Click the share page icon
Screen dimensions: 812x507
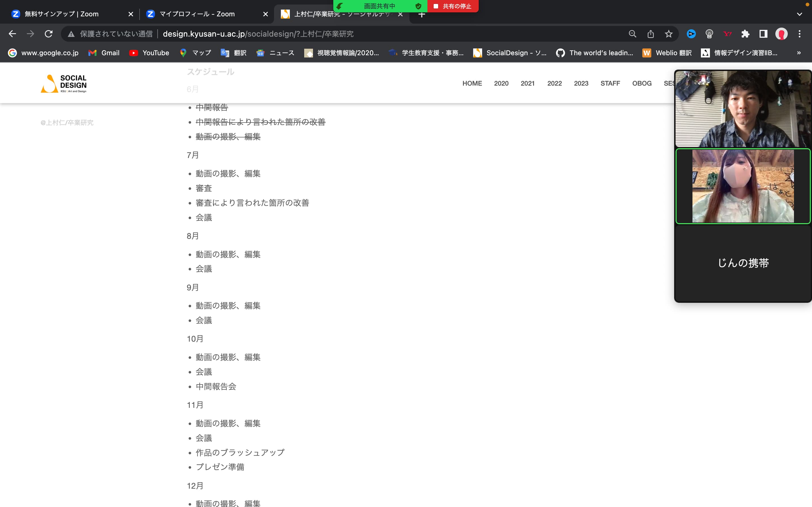(650, 34)
